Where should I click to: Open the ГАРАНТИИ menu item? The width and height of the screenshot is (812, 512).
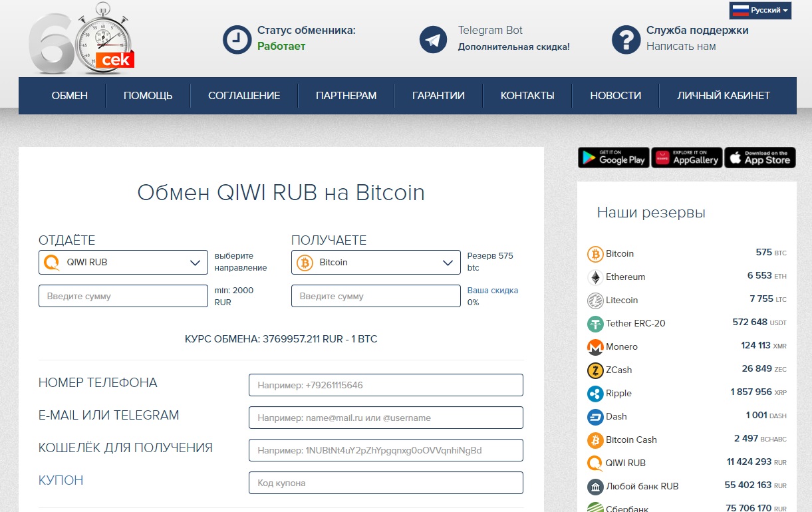438,96
